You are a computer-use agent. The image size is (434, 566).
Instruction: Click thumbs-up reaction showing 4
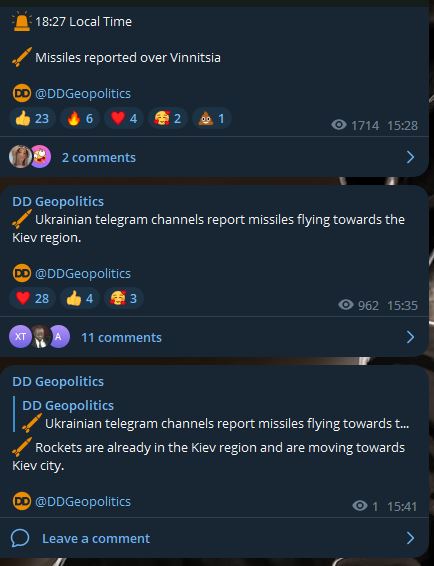click(80, 298)
